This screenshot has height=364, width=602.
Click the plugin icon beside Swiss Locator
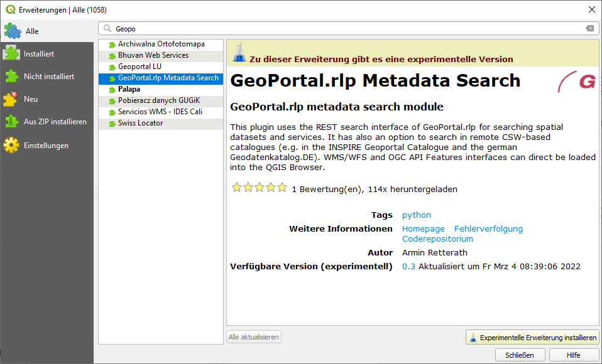point(112,124)
